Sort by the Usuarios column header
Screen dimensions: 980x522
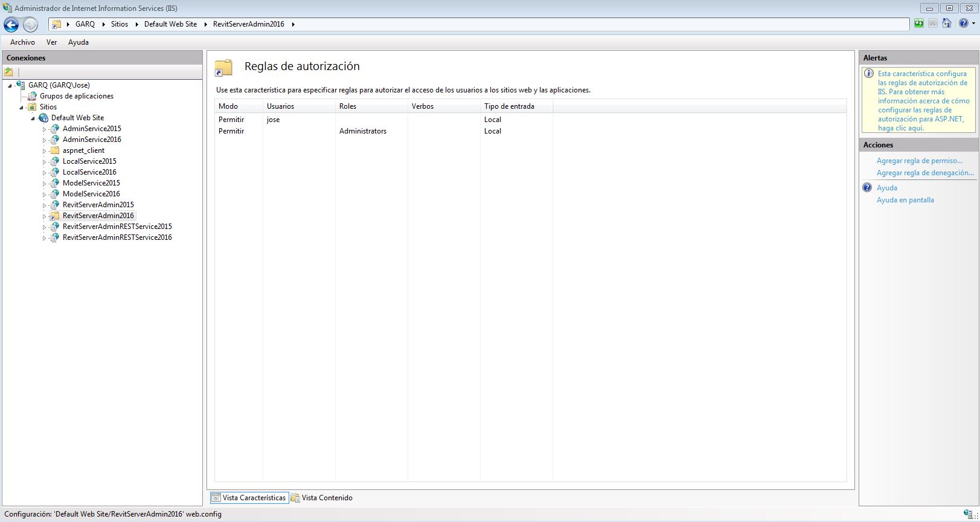click(x=280, y=106)
